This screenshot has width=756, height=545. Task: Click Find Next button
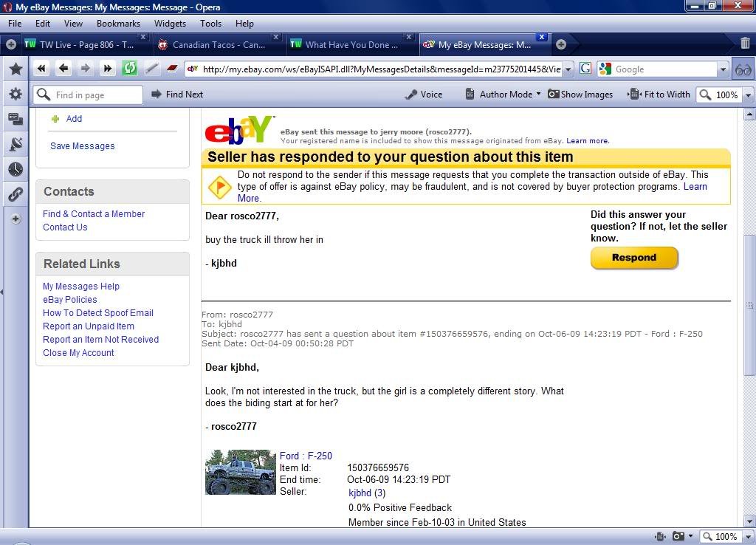click(x=177, y=95)
